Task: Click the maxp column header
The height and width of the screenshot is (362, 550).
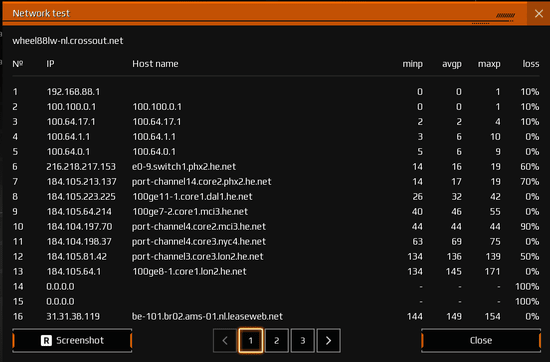Action: coord(489,64)
